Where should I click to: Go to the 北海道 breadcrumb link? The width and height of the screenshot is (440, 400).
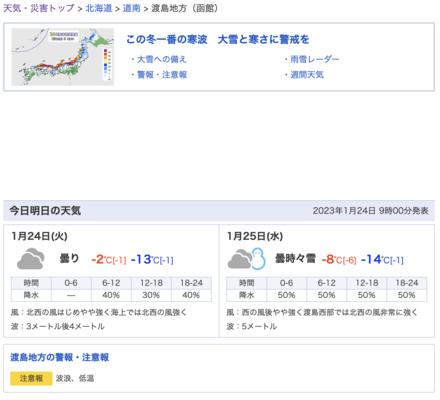click(99, 8)
